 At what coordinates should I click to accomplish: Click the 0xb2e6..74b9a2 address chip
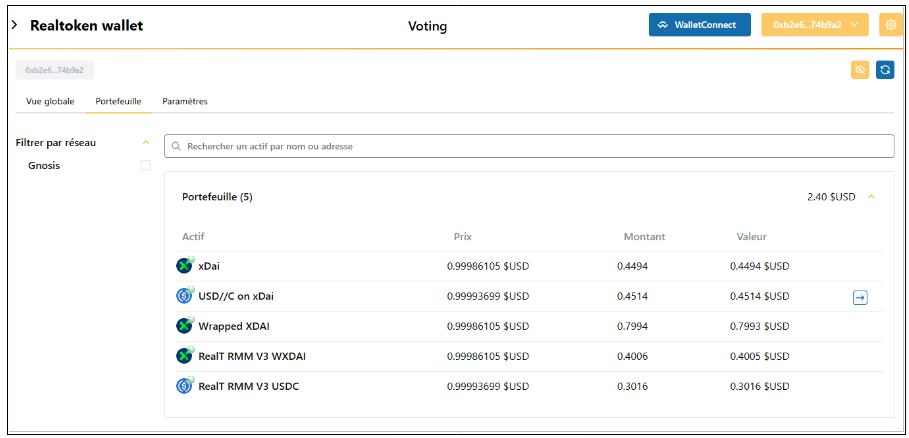pos(54,70)
